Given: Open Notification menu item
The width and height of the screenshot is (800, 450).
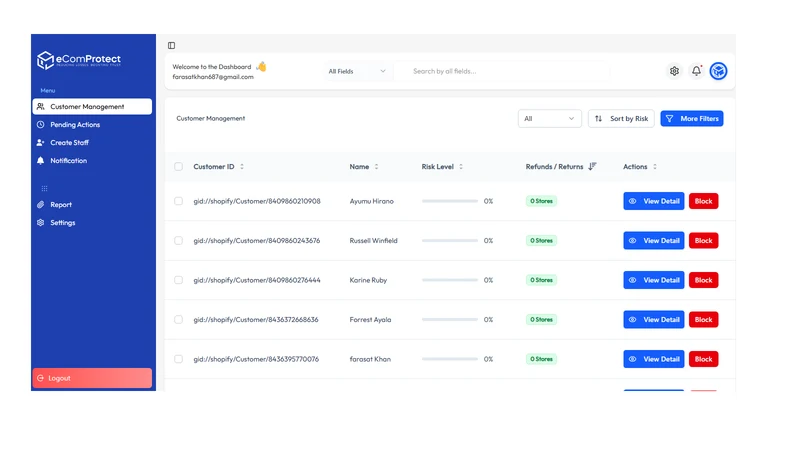Looking at the screenshot, I should pyautogui.click(x=92, y=160).
